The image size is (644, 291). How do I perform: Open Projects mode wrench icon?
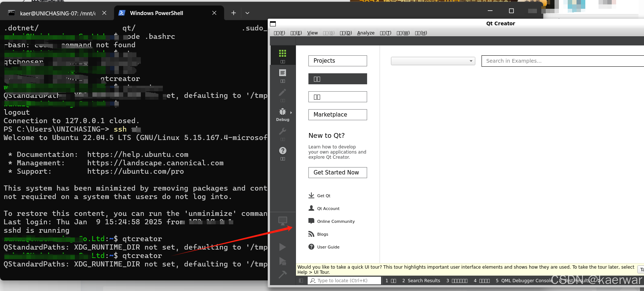click(x=282, y=131)
